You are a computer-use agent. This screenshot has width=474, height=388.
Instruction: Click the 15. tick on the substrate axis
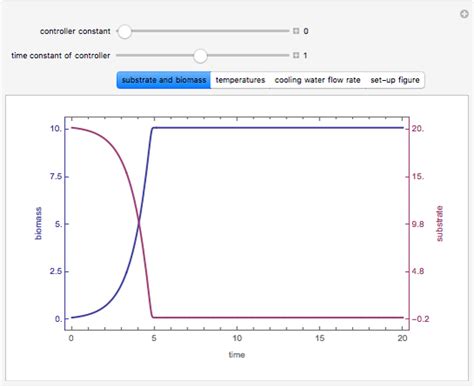click(418, 176)
